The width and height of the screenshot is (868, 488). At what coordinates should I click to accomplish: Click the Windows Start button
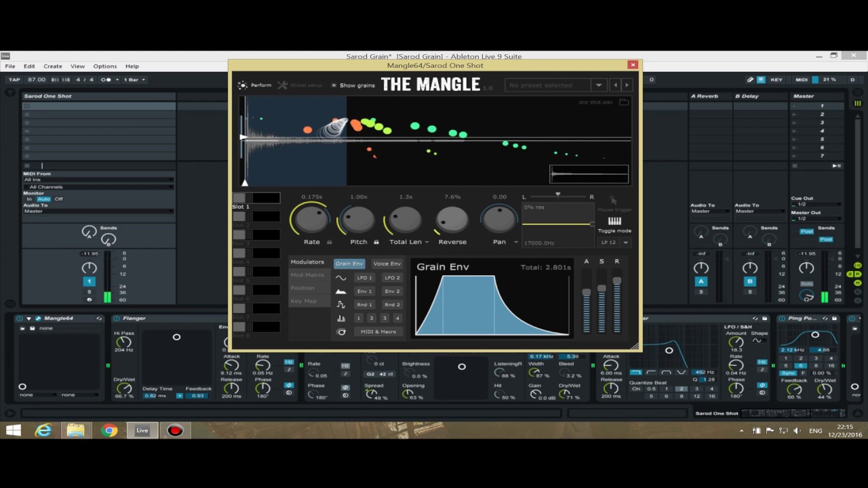[13, 430]
